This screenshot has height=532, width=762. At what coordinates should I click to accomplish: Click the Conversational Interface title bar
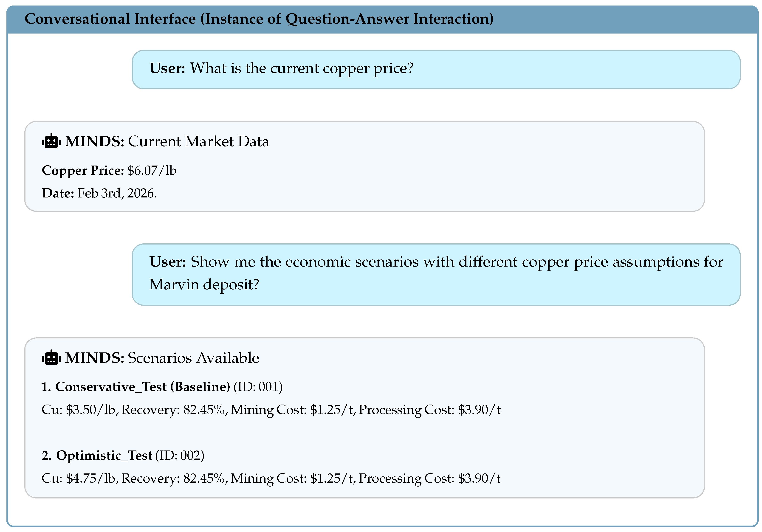pos(382,20)
